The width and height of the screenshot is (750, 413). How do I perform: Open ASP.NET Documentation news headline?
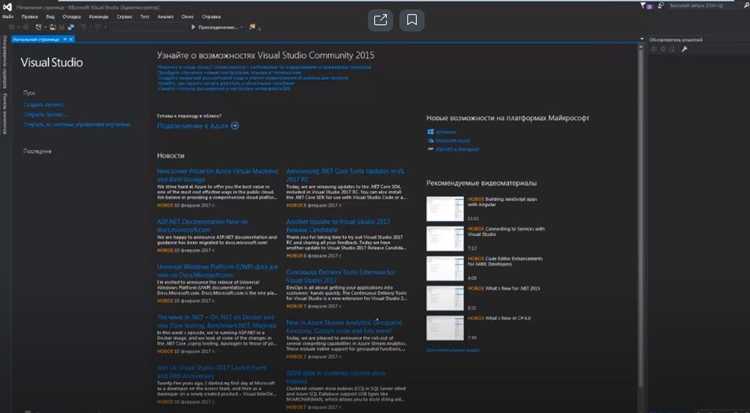[x=202, y=225]
